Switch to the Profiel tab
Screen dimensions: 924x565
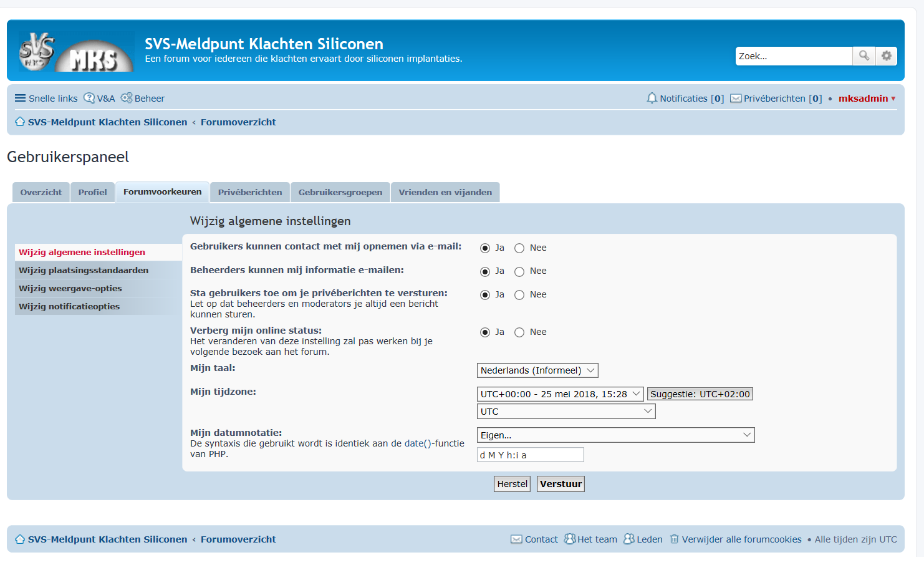coord(92,192)
